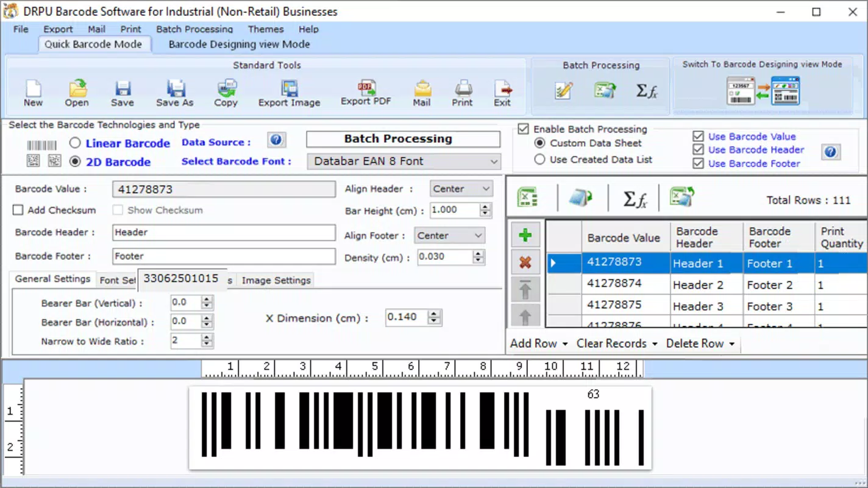Open the Batch Processing menu

coord(194,29)
